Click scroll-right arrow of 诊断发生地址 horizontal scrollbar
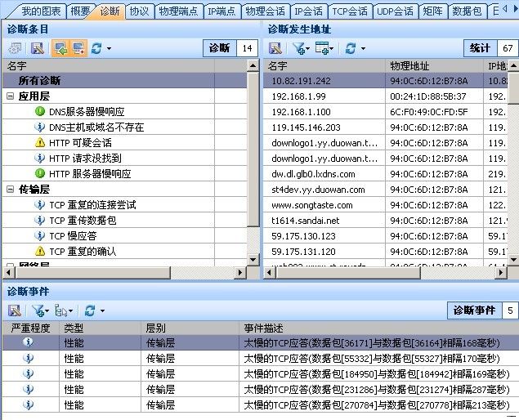 501,273
